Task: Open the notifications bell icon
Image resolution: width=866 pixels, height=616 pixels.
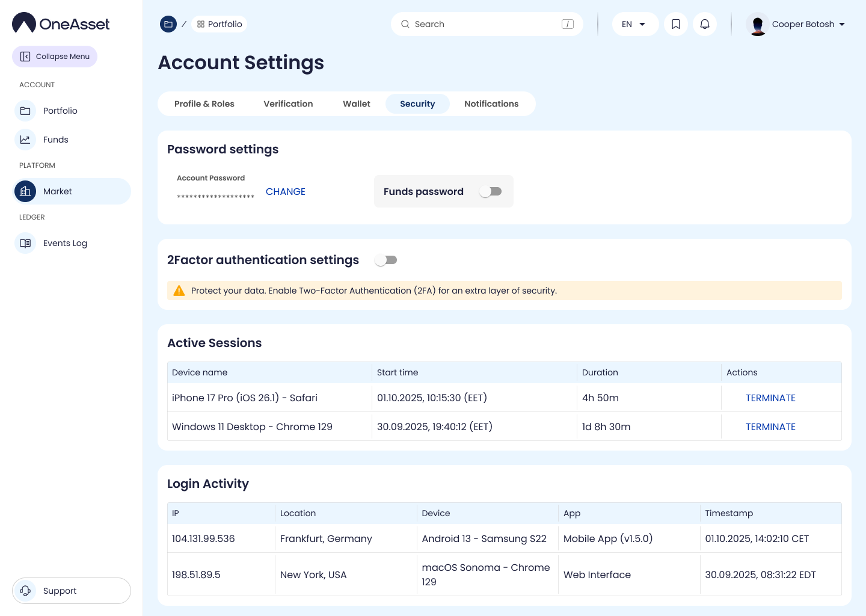Action: [705, 24]
